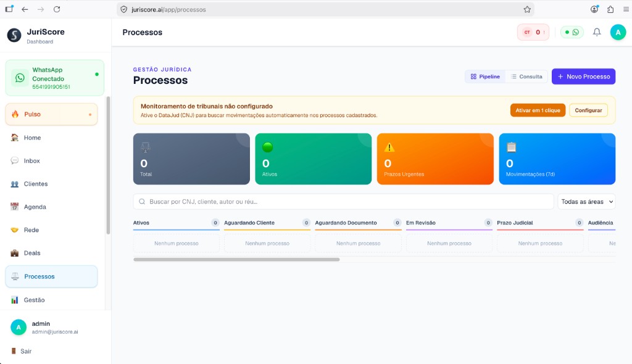Open the browser extensions icon

tap(610, 9)
